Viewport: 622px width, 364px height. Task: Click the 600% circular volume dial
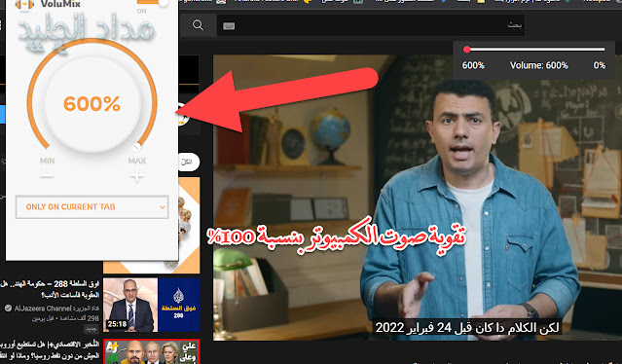[92, 104]
